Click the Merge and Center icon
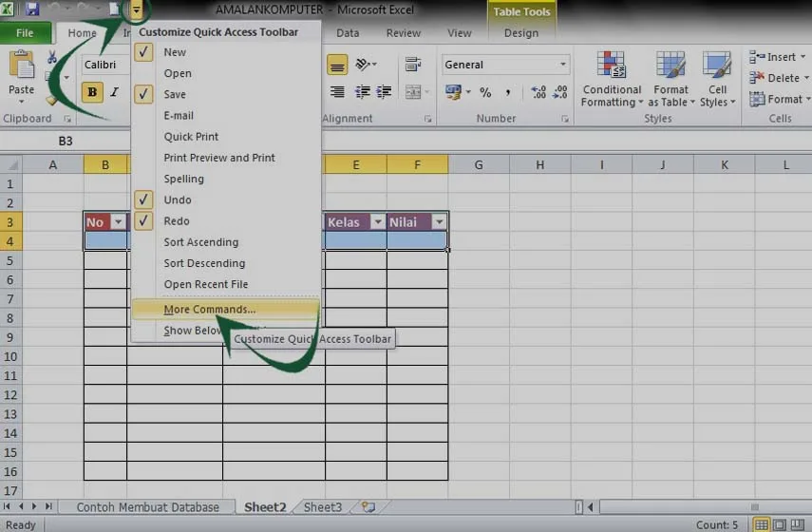This screenshot has width=812, height=532. coord(413,92)
